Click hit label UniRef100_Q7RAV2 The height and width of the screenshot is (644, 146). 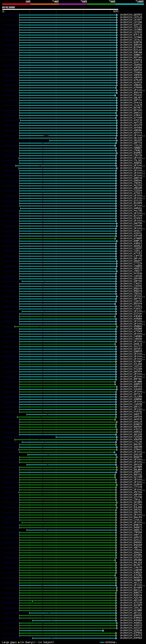(131, 450)
